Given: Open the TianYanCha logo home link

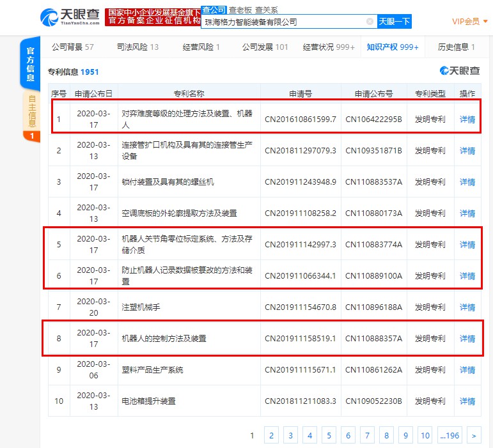Looking at the screenshot, I should pos(70,17).
